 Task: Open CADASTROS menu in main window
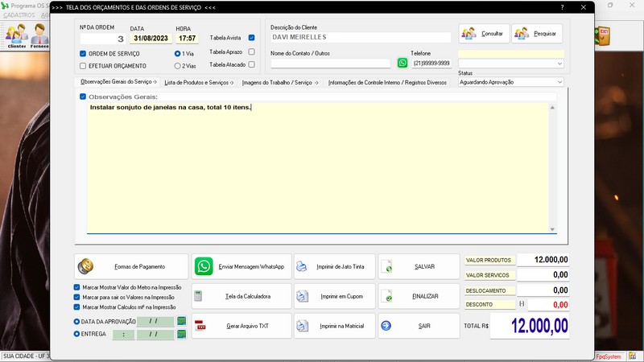19,15
